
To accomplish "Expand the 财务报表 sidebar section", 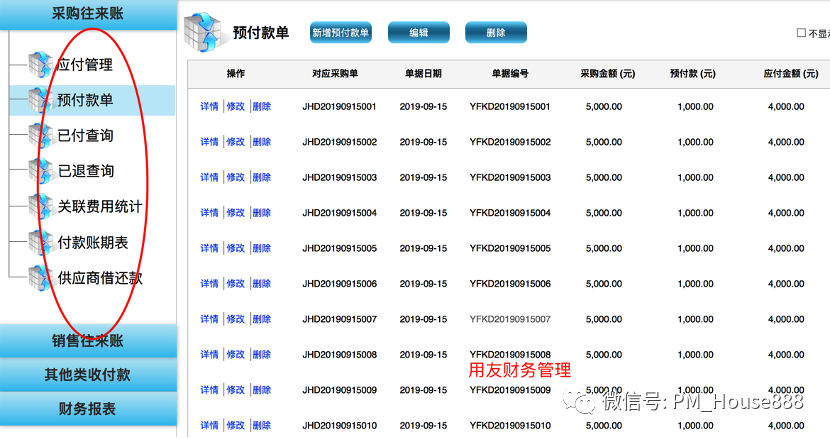I will point(87,409).
